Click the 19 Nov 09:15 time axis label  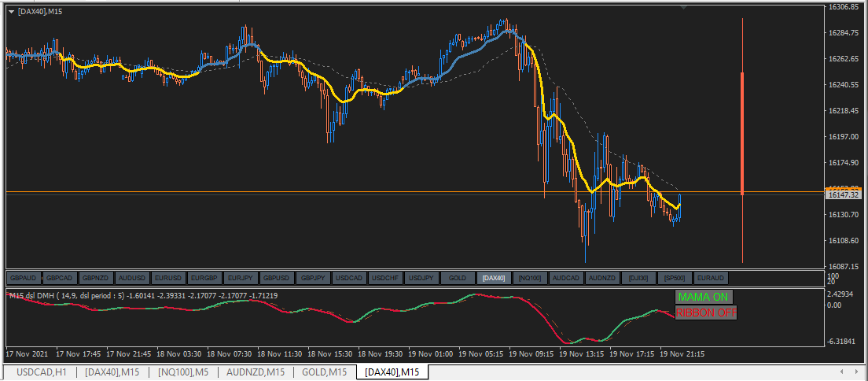[531, 353]
